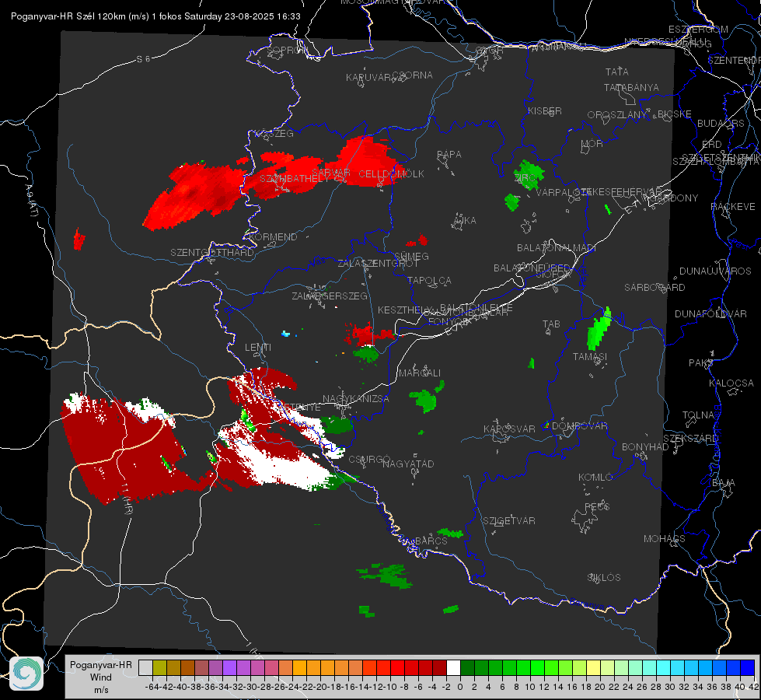The width and height of the screenshot is (761, 700).
Task: Click the CELLDÖMÖLK city label
Action: (x=392, y=174)
